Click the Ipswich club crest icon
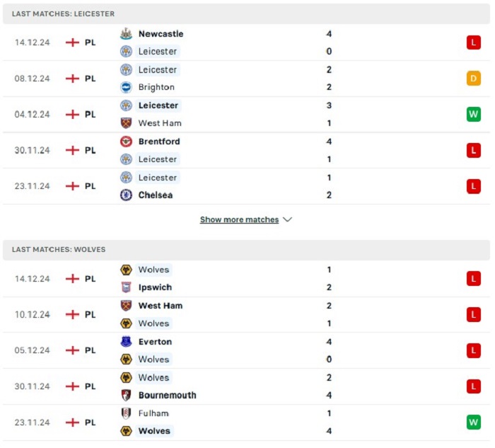The width and height of the screenshot is (495, 448). click(126, 287)
